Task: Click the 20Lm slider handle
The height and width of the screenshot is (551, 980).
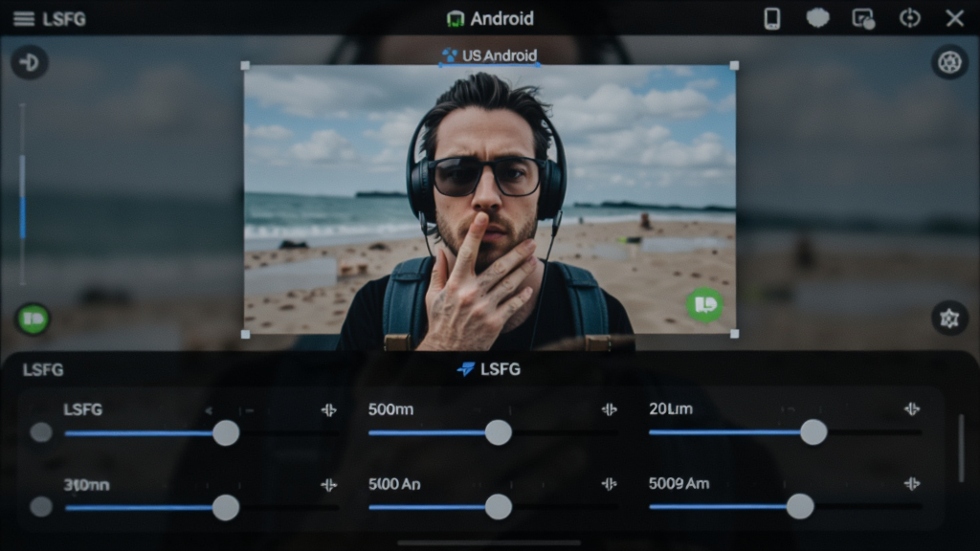Action: tap(813, 431)
